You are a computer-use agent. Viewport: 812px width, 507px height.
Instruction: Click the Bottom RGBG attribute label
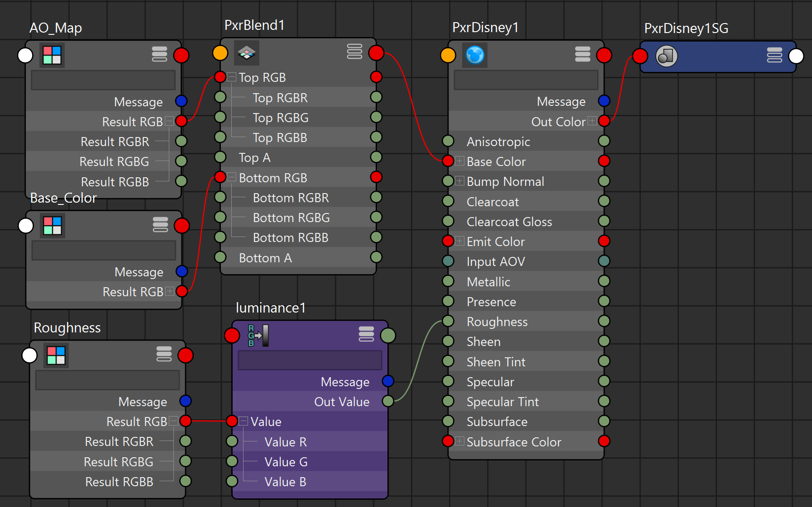(x=291, y=218)
